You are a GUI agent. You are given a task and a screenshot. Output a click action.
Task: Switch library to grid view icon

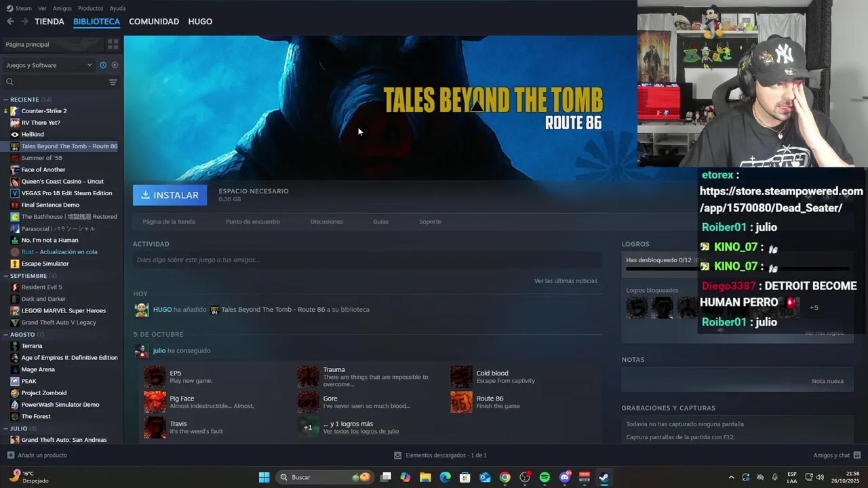pos(113,44)
